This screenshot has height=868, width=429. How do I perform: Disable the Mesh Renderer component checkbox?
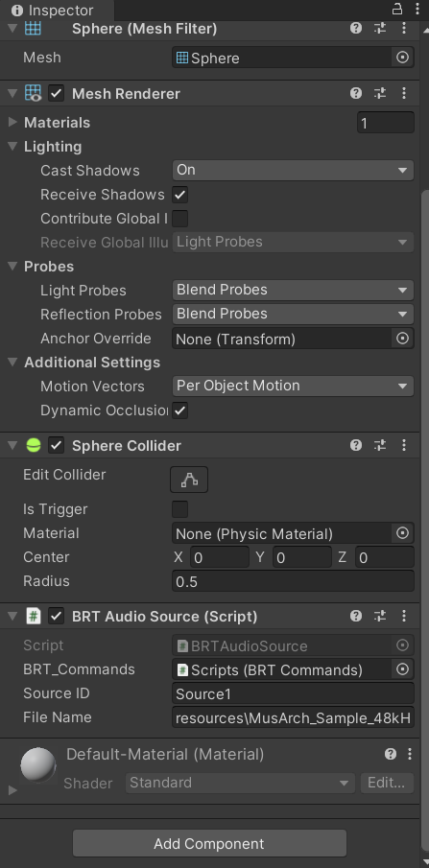[56, 93]
